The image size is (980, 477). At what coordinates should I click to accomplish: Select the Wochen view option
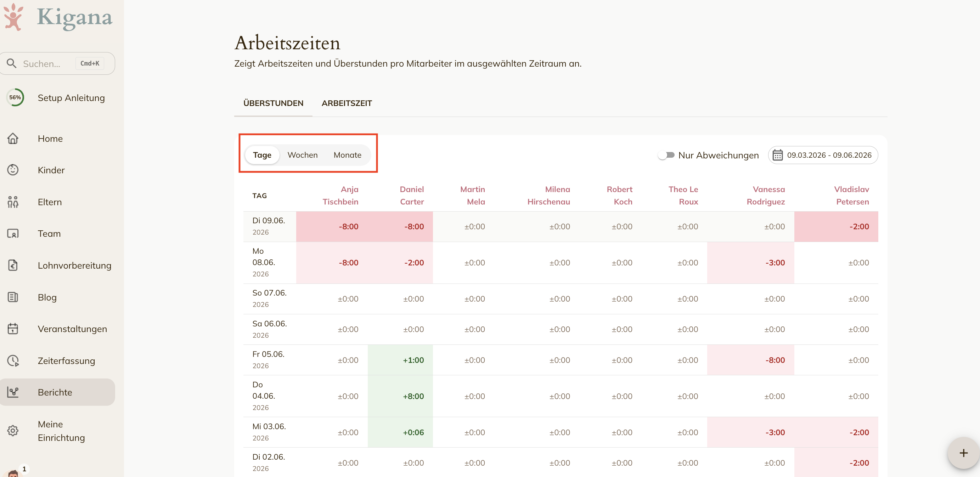(303, 155)
